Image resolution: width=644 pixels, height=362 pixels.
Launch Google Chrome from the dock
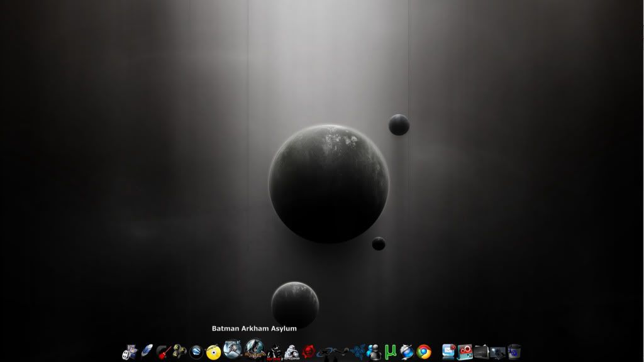click(424, 352)
